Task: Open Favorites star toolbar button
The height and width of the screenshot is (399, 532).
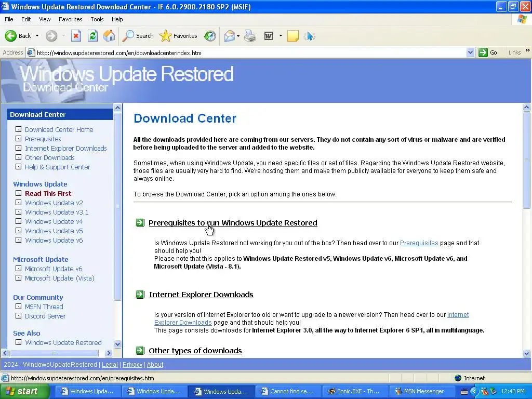Action: tap(178, 36)
